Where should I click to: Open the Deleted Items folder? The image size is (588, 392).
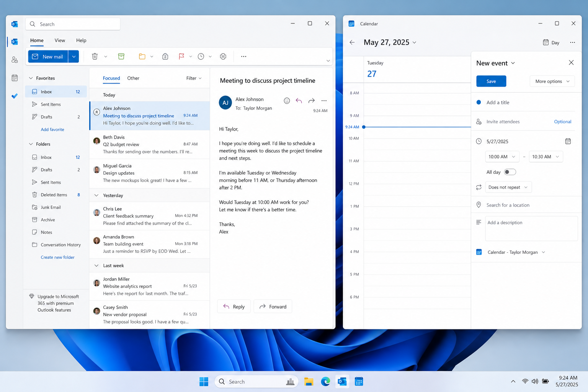(56, 195)
